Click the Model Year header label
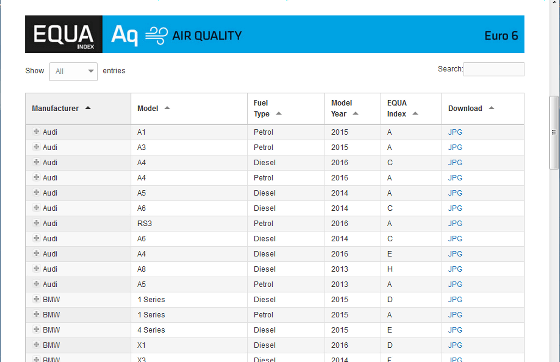560x362 pixels. 341,109
